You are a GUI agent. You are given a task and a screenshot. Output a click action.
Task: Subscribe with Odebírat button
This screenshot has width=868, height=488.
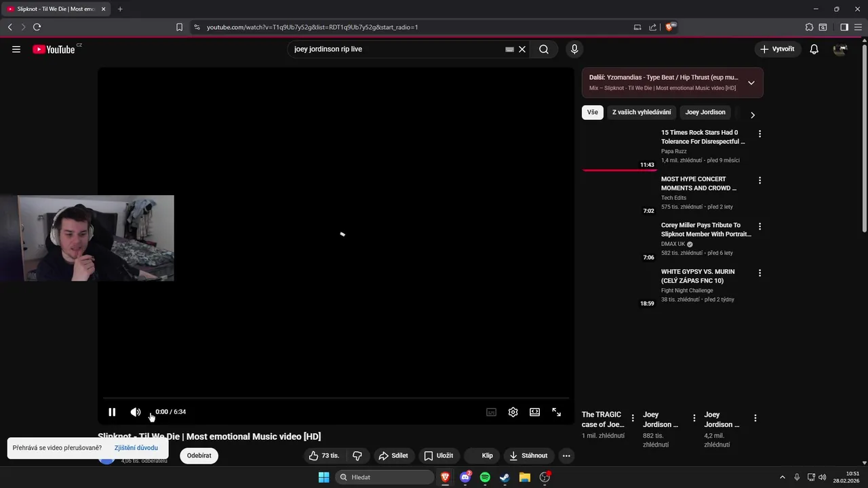tap(199, 455)
